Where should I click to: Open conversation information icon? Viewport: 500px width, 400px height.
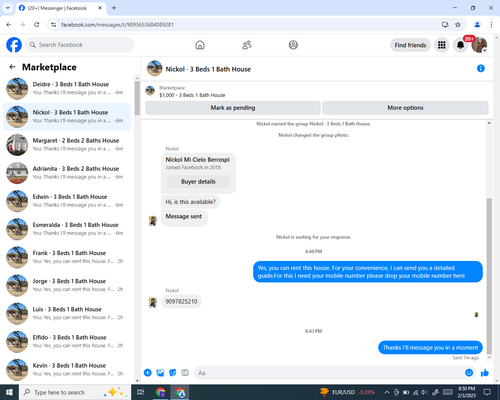[x=481, y=68]
